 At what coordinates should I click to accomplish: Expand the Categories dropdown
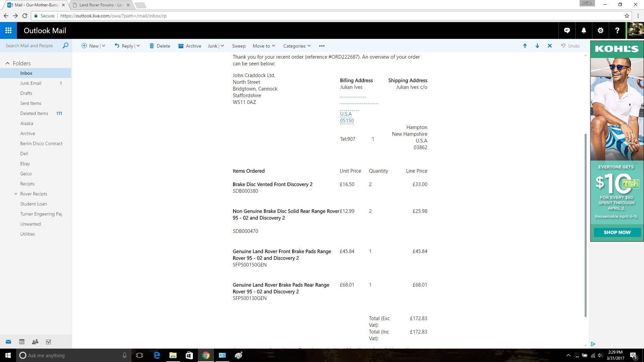pyautogui.click(x=297, y=46)
